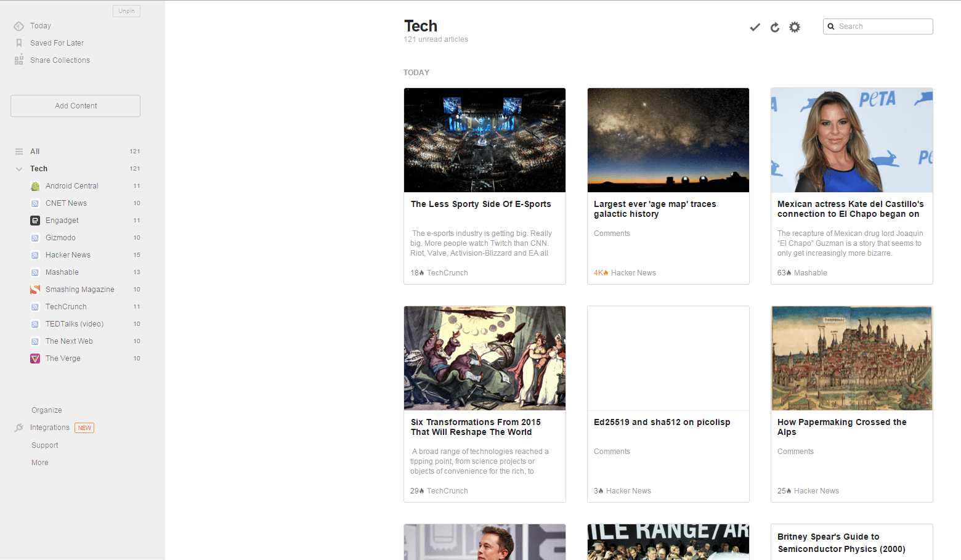The image size is (961, 560).
Task: Click the Saved For Later bookmark icon
Action: (19, 43)
